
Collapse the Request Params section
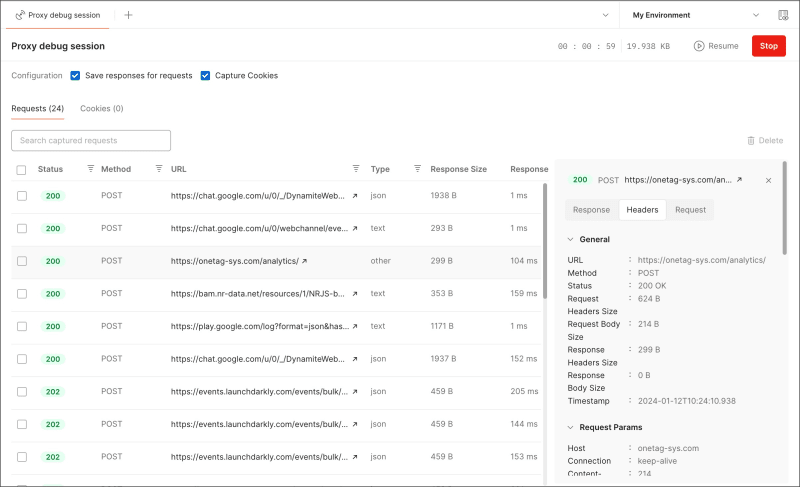click(x=570, y=427)
